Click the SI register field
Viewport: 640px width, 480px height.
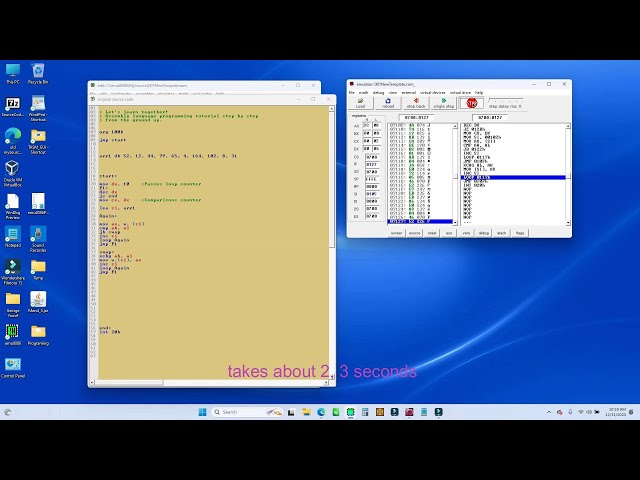click(371, 194)
